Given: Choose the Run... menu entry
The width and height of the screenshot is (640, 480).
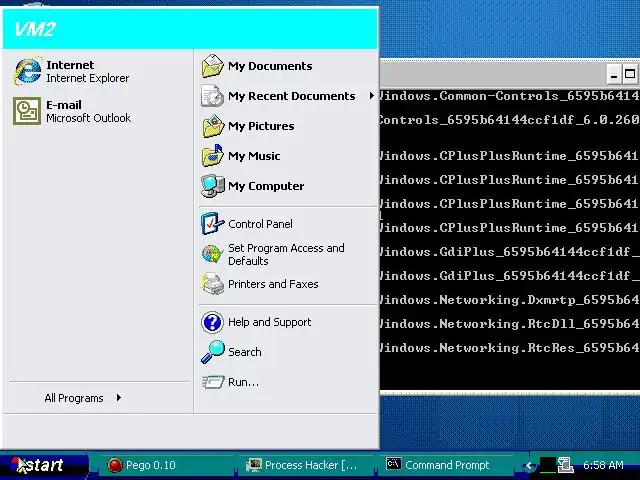Looking at the screenshot, I should pos(287,382).
